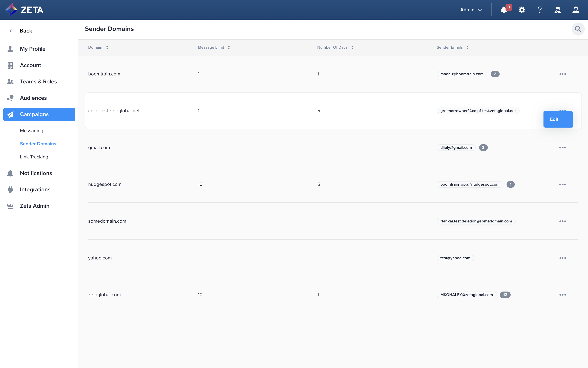Open actions menu for yahoo.com row
The image size is (588, 368).
pos(562,258)
